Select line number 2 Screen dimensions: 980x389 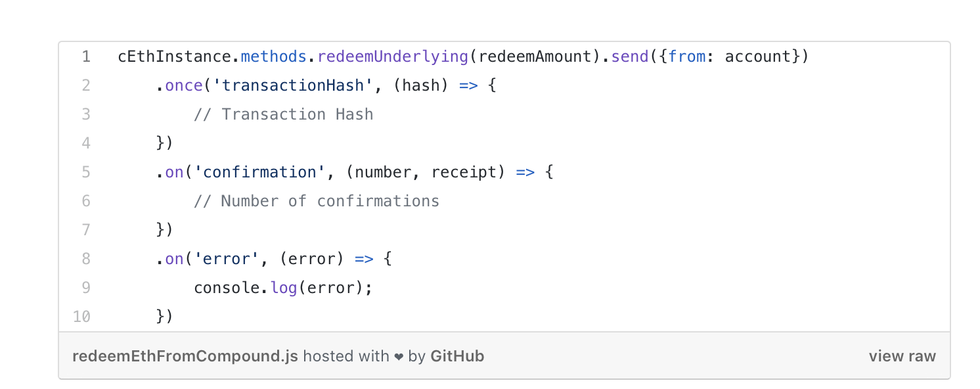coord(86,85)
